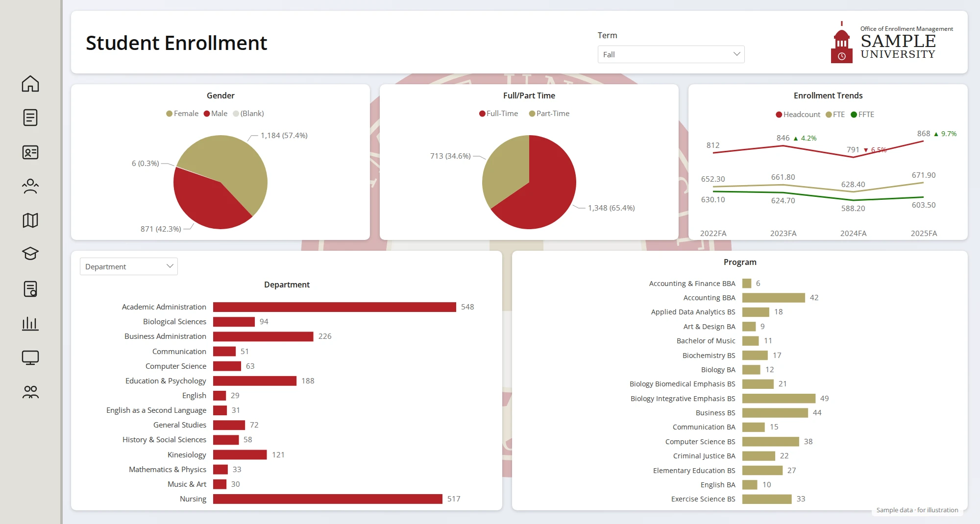The height and width of the screenshot is (524, 980).
Task: Click the graduation cap sidebar icon
Action: coord(30,254)
